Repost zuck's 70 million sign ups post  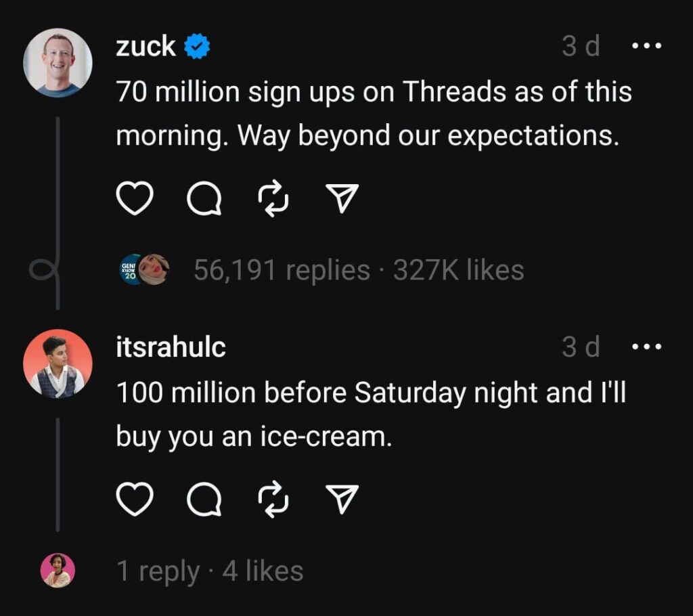pyautogui.click(x=273, y=198)
